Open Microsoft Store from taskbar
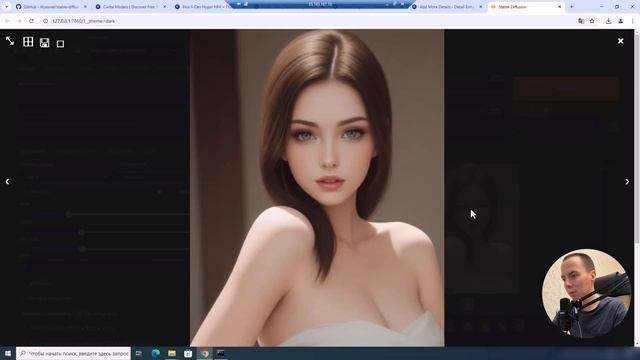Screen dimensions: 640x360 click(188, 353)
